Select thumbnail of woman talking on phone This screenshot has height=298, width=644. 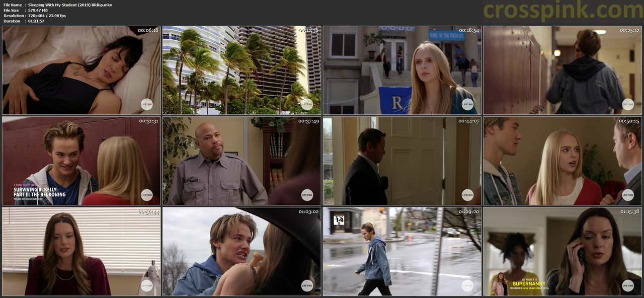562,251
